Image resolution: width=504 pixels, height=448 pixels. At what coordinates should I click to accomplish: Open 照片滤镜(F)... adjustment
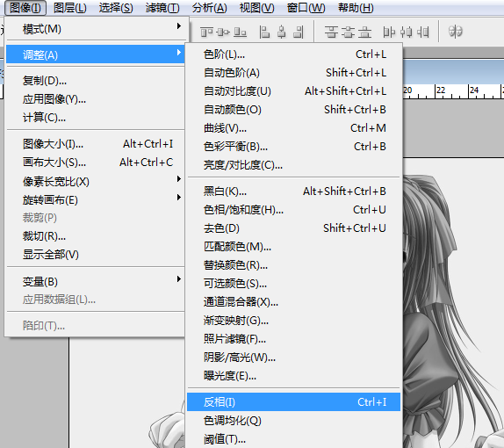(294, 339)
